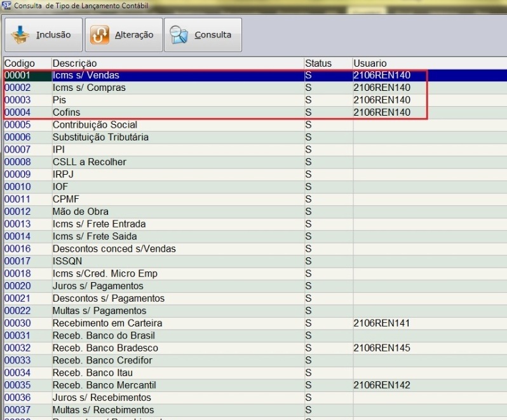The image size is (507, 420).
Task: Click the Status column header
Action: click(x=318, y=64)
